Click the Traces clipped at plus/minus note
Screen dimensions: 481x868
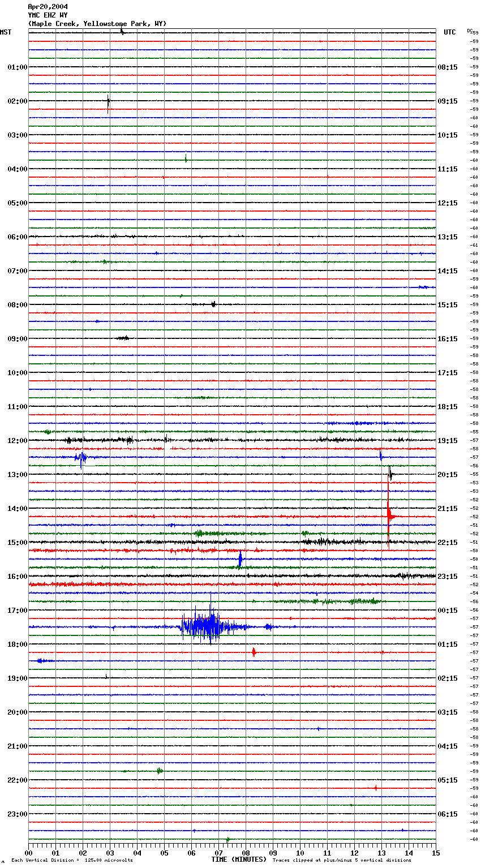(x=342, y=860)
